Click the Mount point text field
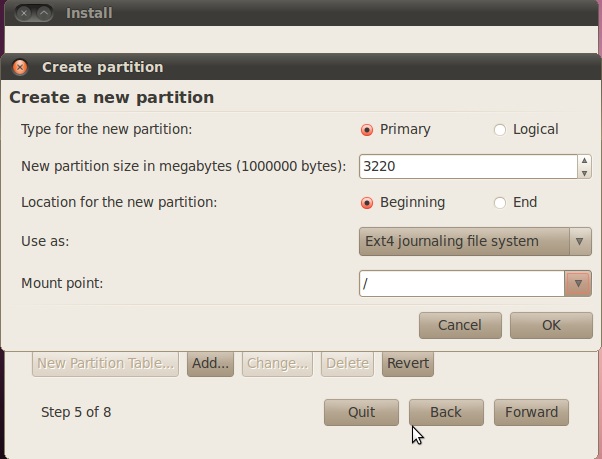The height and width of the screenshot is (459, 602). tap(461, 284)
